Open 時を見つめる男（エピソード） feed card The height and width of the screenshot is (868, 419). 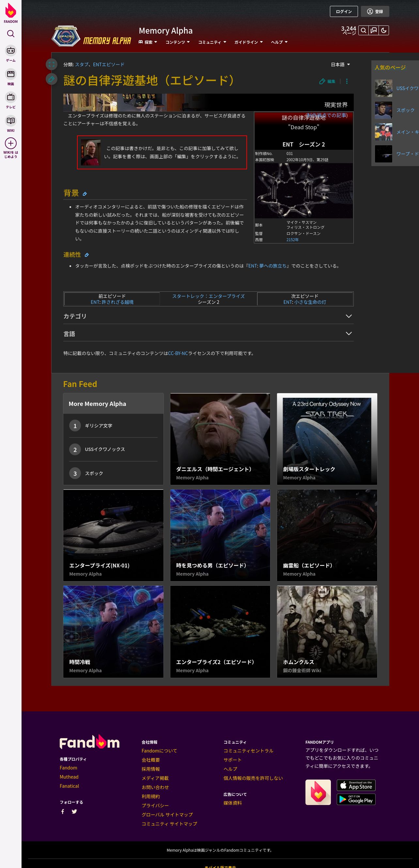[x=220, y=535]
